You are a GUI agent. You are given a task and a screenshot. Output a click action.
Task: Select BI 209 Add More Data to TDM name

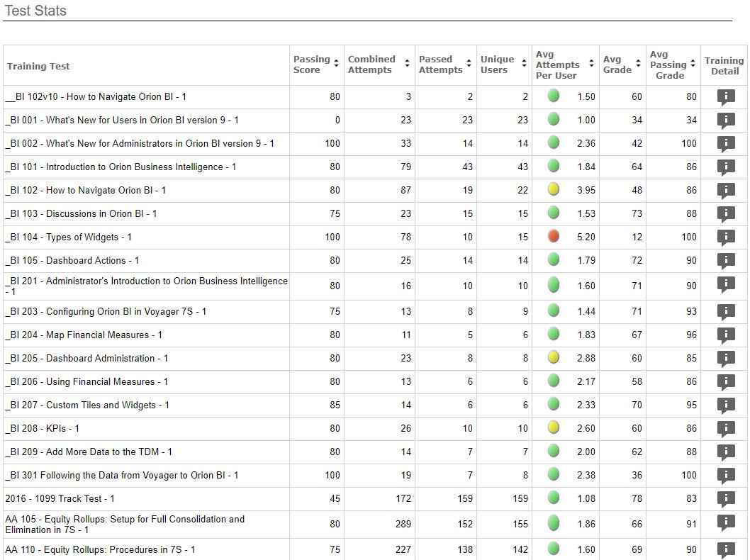pos(89,452)
